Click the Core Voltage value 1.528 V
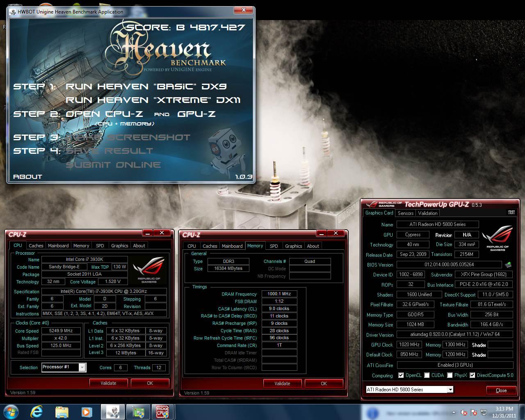 (113, 282)
